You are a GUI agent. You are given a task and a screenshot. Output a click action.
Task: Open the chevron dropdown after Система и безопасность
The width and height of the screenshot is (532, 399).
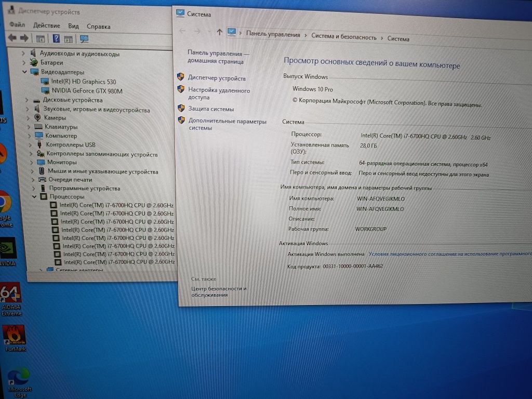[382, 38]
